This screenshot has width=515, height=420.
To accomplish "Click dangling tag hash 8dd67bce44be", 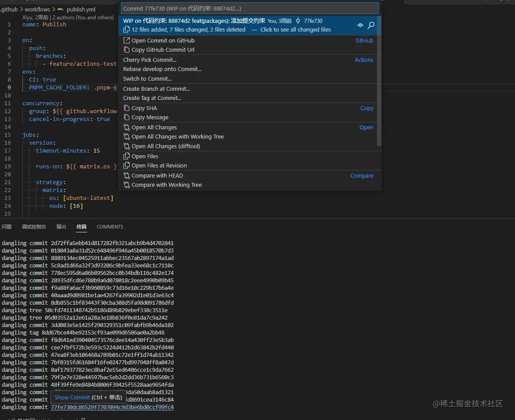I will [103, 333].
